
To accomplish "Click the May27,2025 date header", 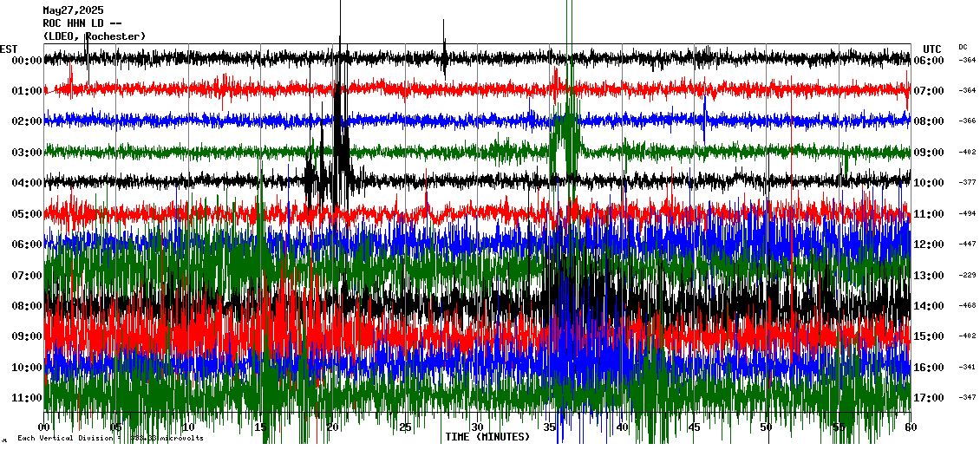I will pyautogui.click(x=73, y=10).
